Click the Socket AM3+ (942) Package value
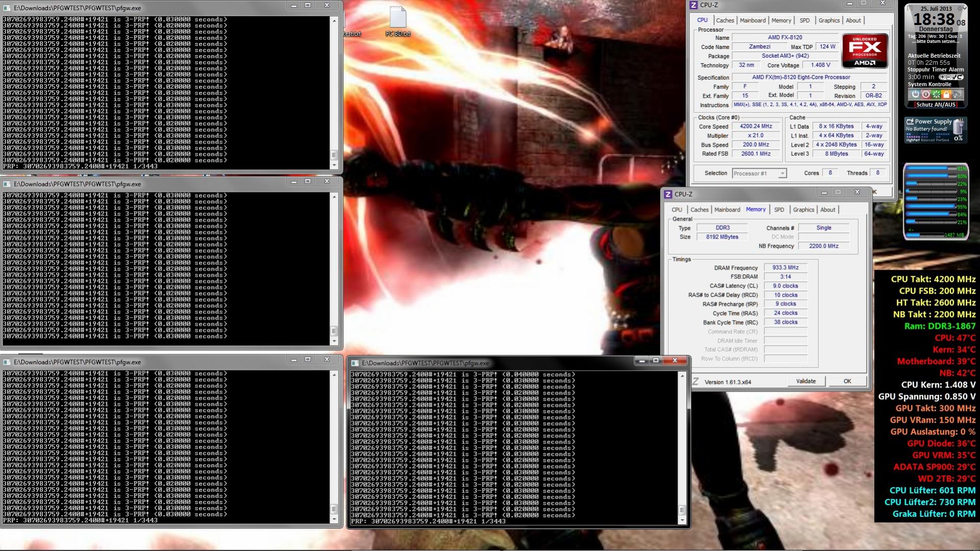Image resolution: width=980 pixels, height=551 pixels. pos(785,56)
